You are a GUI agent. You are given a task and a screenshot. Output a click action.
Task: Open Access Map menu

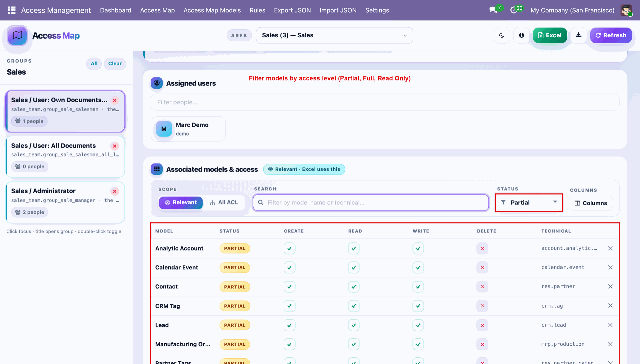click(157, 10)
